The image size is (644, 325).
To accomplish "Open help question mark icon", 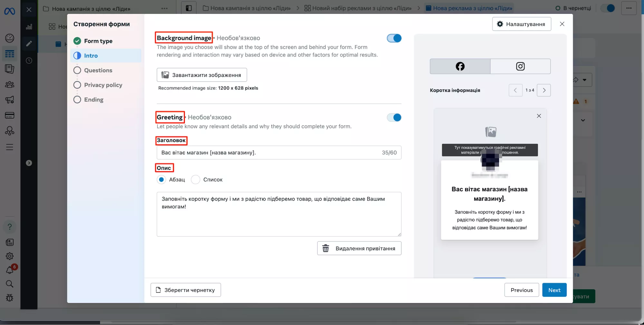I will click(x=10, y=227).
